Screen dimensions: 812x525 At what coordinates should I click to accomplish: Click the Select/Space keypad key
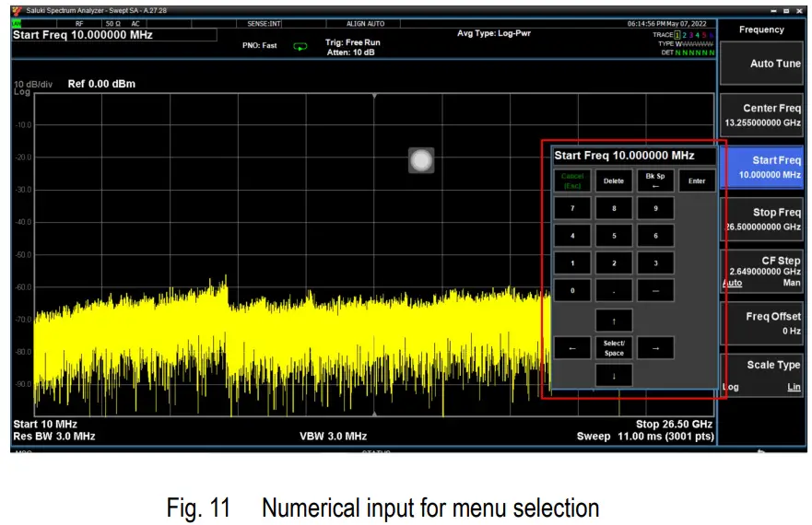pos(614,348)
